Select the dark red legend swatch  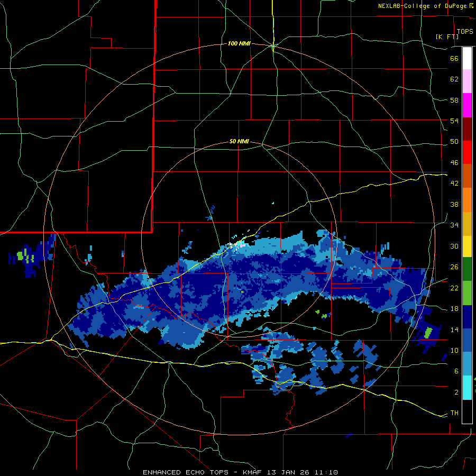coord(467,129)
